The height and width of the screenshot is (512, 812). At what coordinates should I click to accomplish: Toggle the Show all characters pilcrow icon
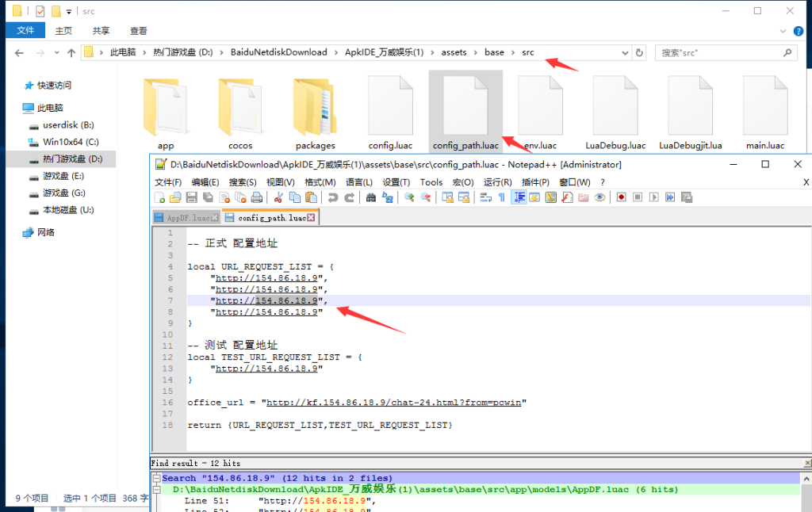pos(502,197)
